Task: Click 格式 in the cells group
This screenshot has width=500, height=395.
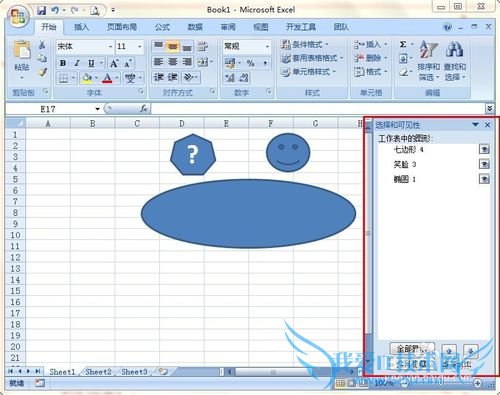Action: tap(371, 72)
